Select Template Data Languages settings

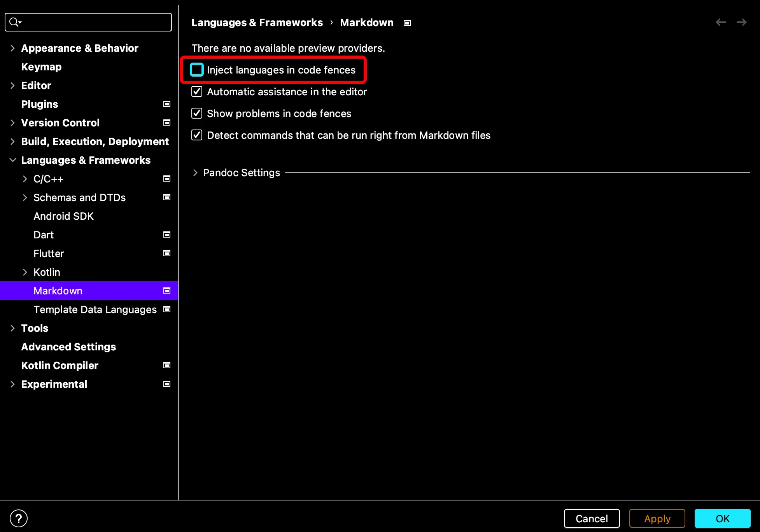(95, 310)
